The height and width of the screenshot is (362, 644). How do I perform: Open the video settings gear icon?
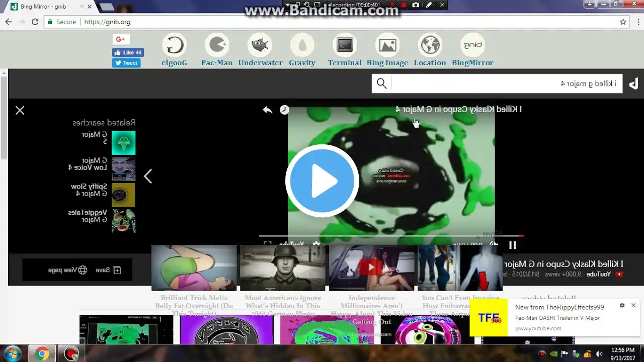pyautogui.click(x=316, y=244)
